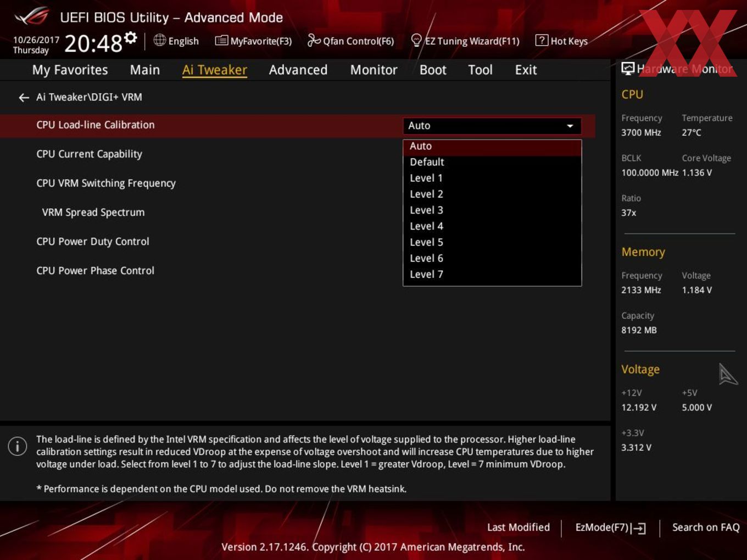
Task: Click the info icon in help panel
Action: 18,446
